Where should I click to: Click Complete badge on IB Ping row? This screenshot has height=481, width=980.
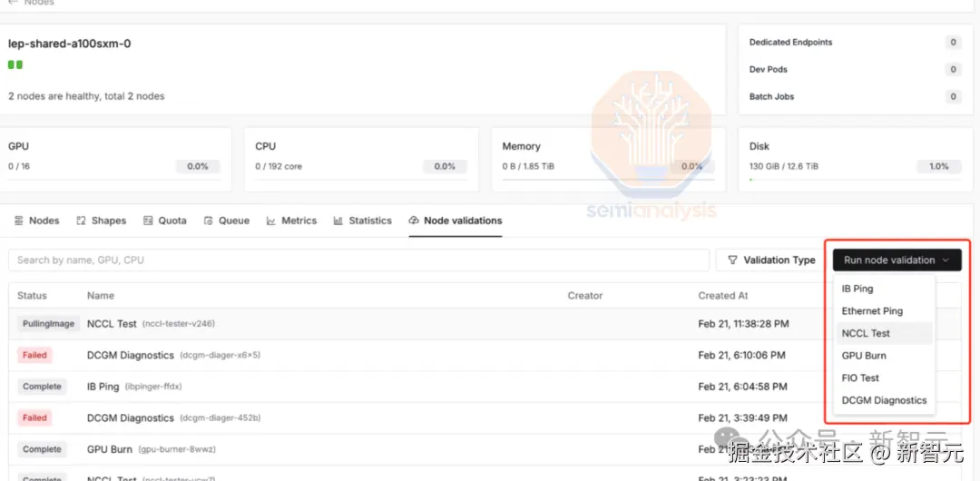(x=42, y=387)
